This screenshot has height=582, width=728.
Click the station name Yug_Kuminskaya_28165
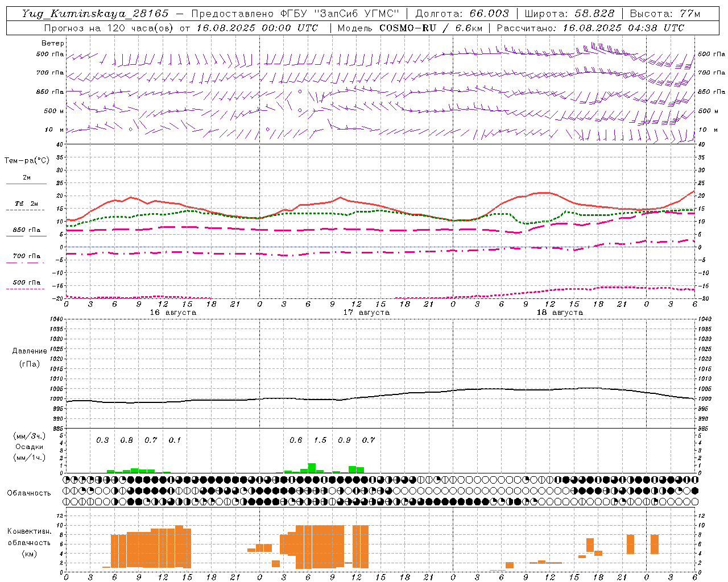point(95,14)
